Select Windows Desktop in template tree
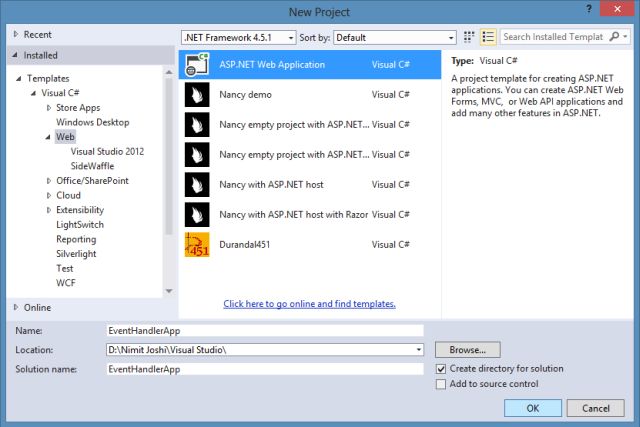Image resolution: width=640 pixels, height=427 pixels. pos(93,122)
